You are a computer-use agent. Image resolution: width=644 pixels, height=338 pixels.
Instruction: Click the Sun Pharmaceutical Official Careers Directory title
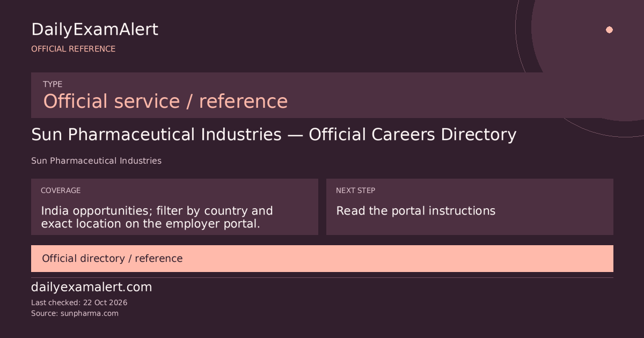click(x=274, y=135)
